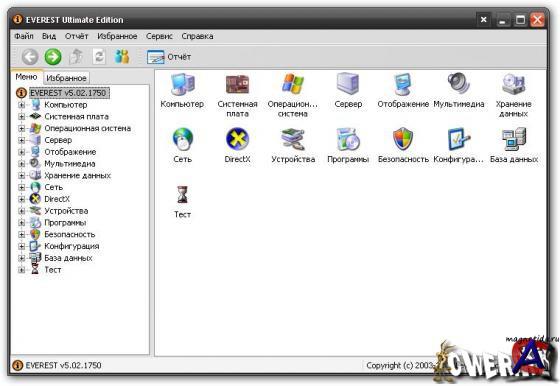Click the green Forward arrow toolbar button
This screenshot has height=386, width=560.
(53, 57)
